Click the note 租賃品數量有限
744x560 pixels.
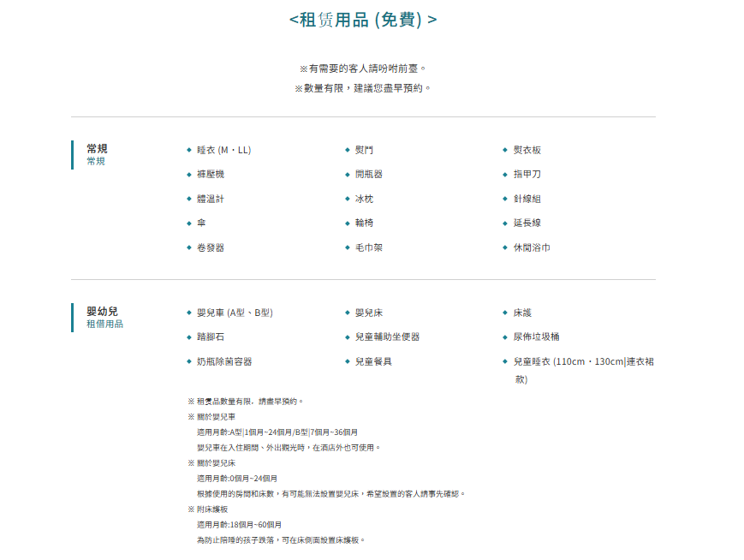coord(246,402)
